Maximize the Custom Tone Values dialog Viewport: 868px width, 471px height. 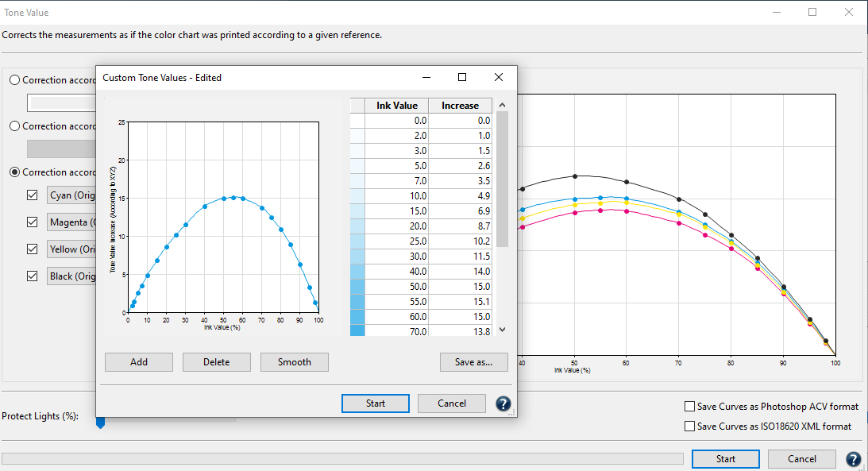(462, 78)
